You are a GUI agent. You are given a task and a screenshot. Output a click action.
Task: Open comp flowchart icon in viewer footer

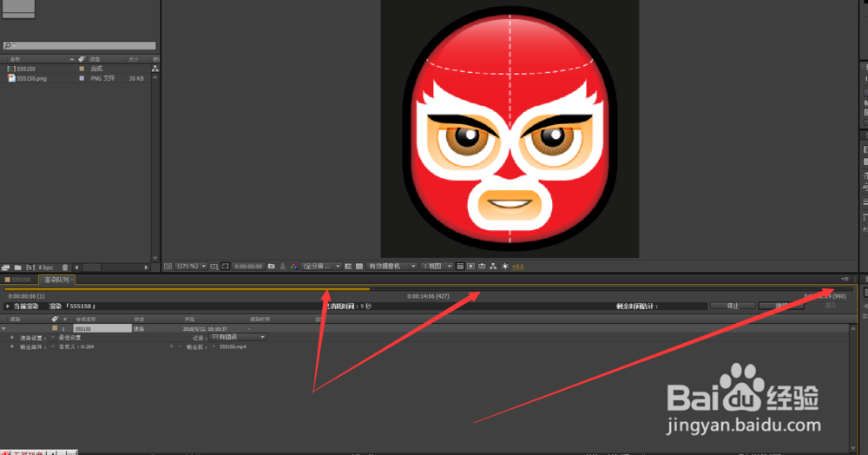click(493, 267)
